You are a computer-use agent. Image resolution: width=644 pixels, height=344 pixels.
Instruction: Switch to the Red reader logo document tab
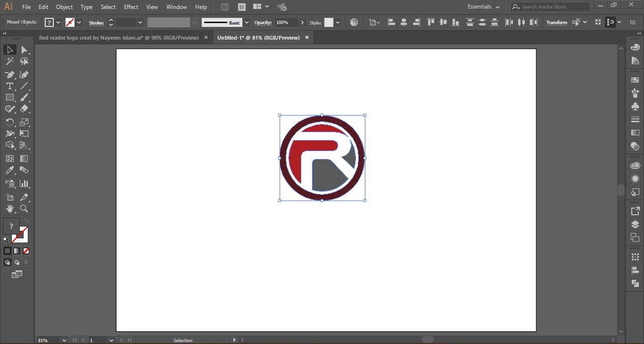tap(119, 38)
